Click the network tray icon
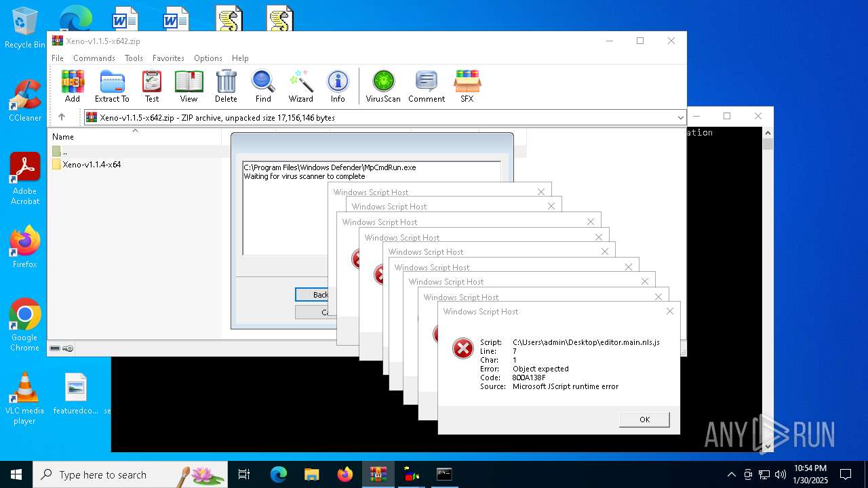Screen dimensions: 868x488 tap(764, 474)
